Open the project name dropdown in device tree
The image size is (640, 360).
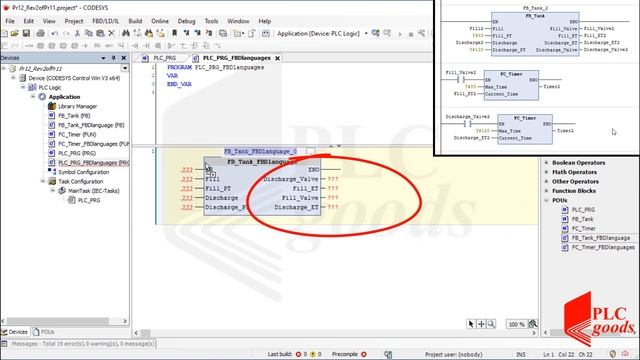click(x=125, y=69)
